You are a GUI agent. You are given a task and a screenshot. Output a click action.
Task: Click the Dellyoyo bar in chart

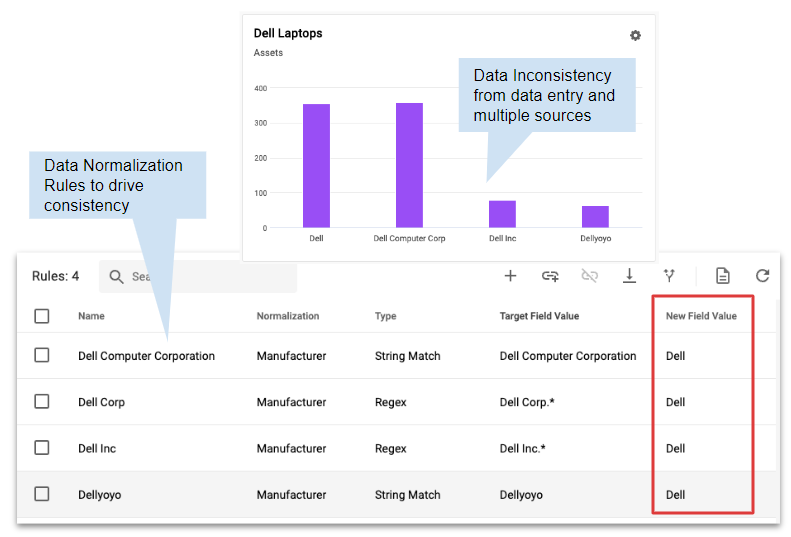tap(595, 217)
